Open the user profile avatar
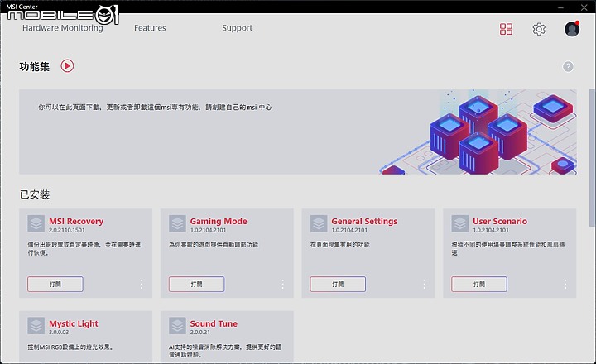Screen dimensions: 596x364 tap(572, 29)
